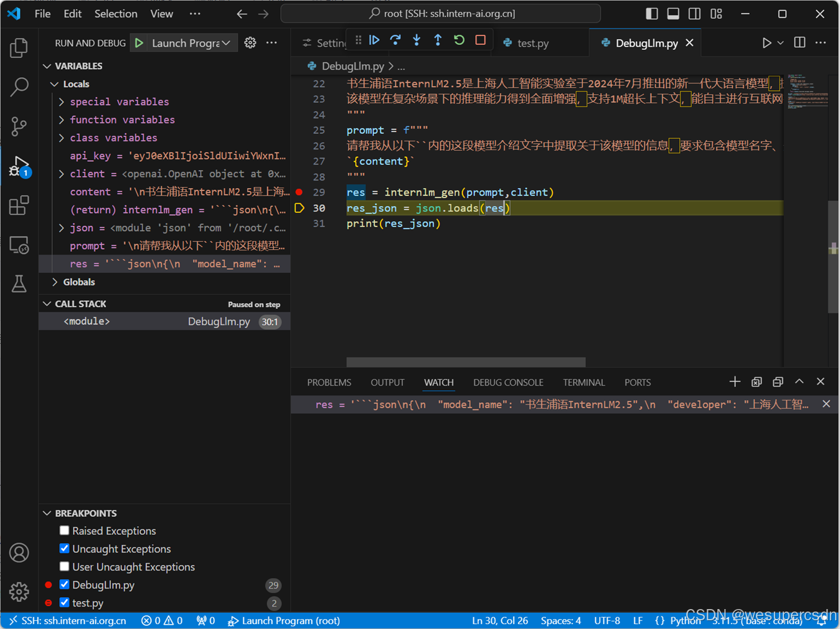This screenshot has height=629, width=840.
Task: Open the File menu
Action: (42, 13)
